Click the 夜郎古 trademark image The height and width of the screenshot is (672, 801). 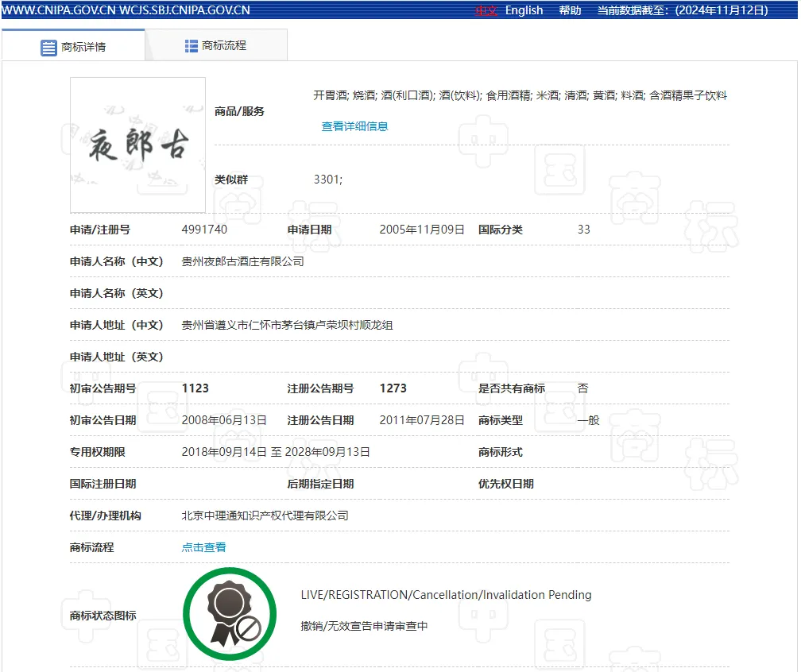(x=138, y=145)
